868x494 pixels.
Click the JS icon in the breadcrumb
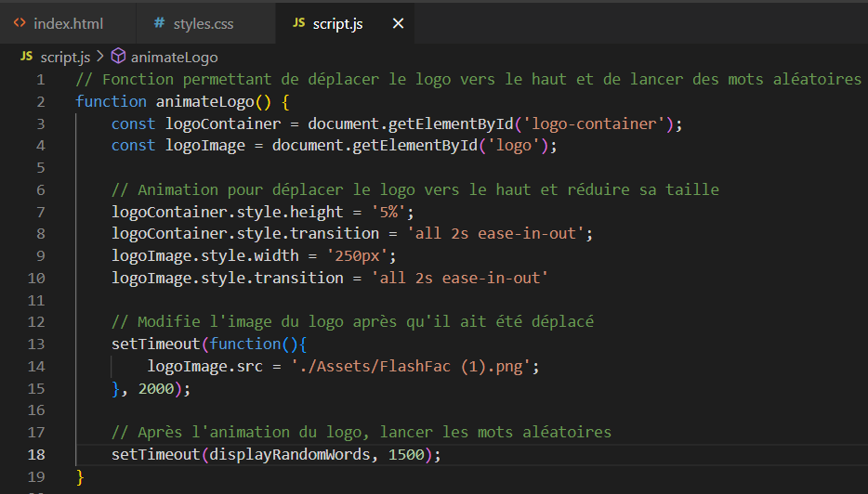tap(26, 57)
